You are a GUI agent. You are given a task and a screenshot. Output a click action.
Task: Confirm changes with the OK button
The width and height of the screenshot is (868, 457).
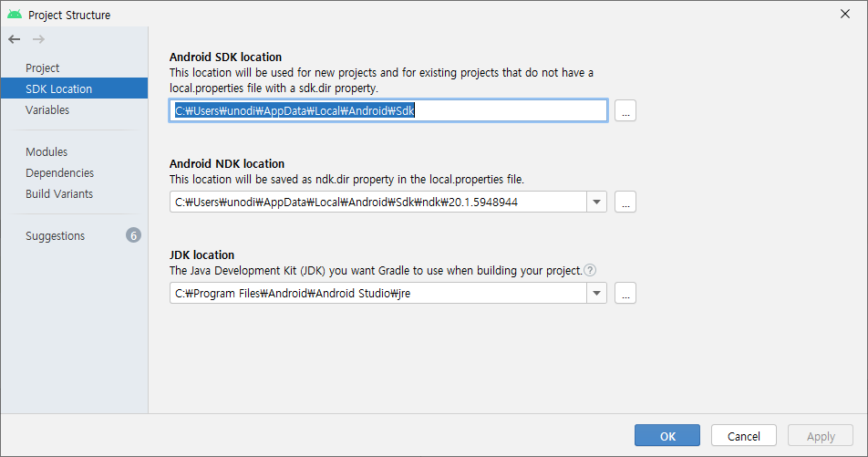[667, 436]
